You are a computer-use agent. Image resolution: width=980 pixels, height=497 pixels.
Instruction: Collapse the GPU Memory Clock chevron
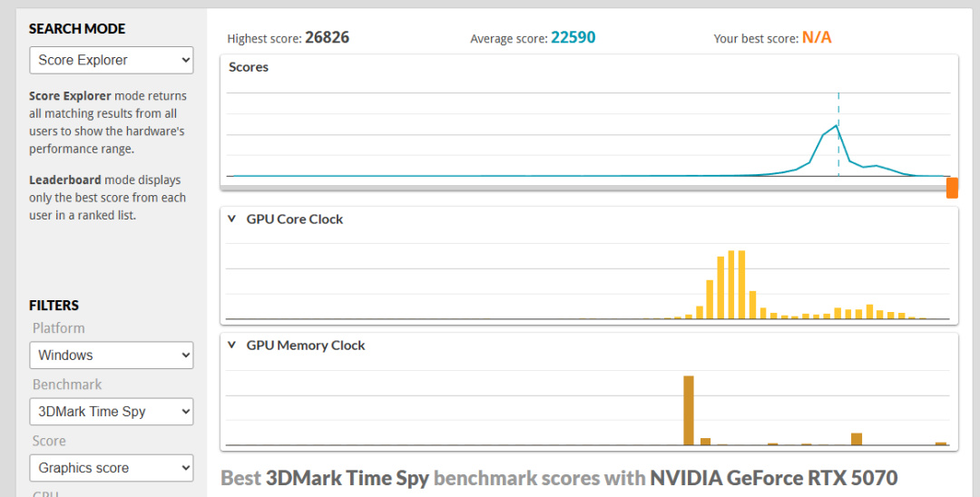[232, 346]
